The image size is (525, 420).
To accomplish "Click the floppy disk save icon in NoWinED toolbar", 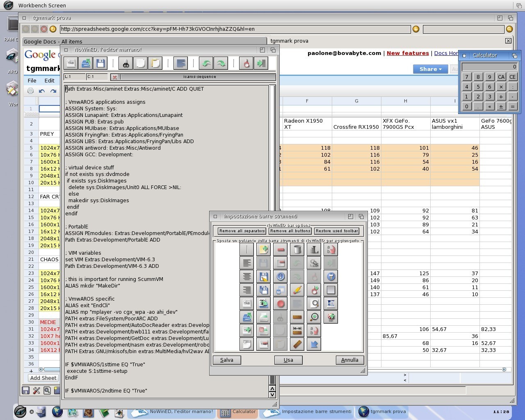I will [x=100, y=63].
